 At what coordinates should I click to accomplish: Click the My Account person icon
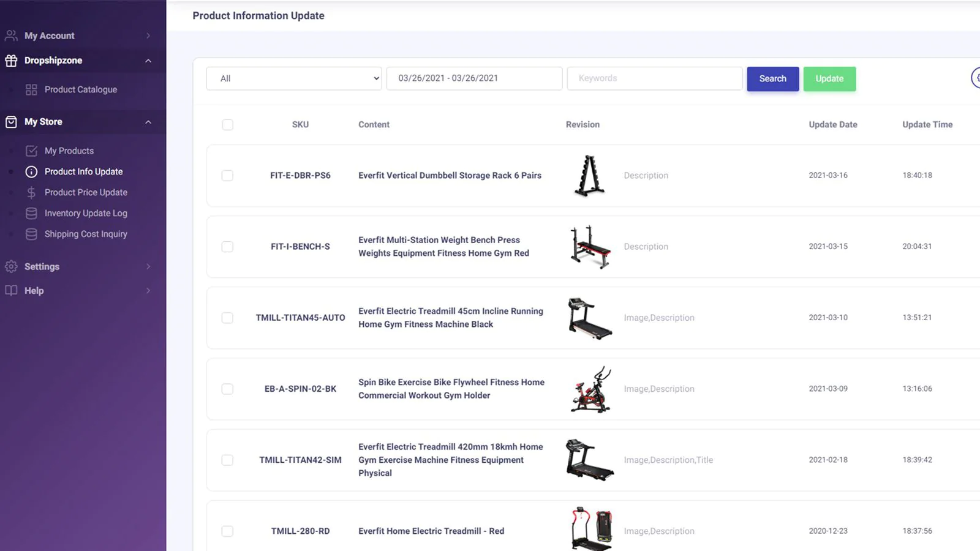click(x=10, y=35)
